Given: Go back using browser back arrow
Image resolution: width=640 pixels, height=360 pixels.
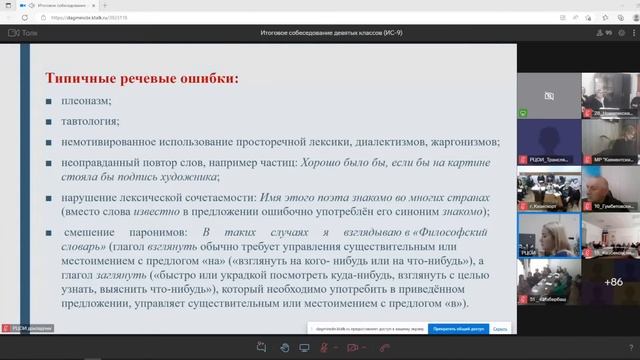Looking at the screenshot, I should coord(10,18).
